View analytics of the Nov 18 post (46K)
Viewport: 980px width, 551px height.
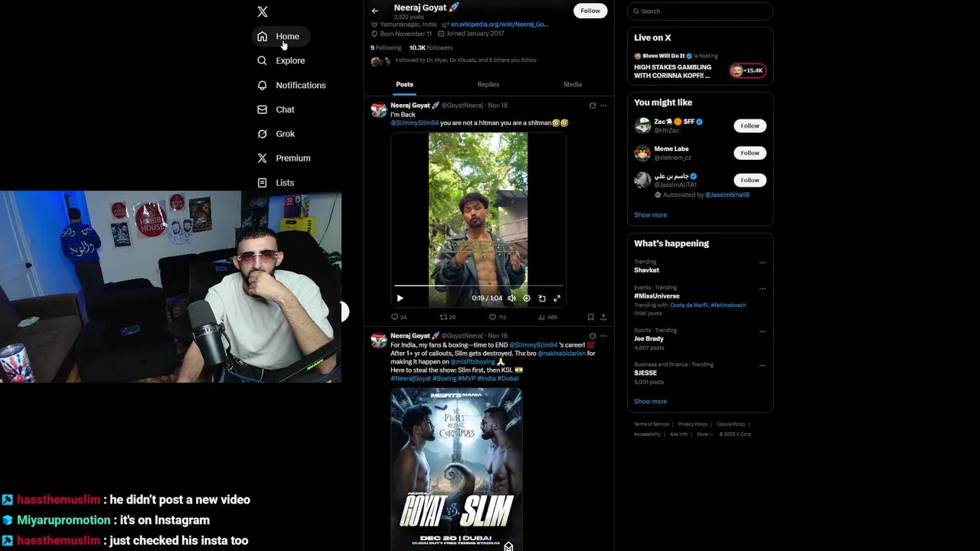point(547,317)
